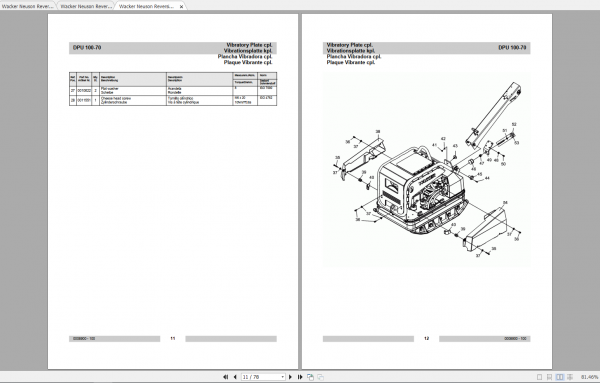Image resolution: width=600 pixels, height=383 pixels.
Task: Switch to continuous facing view
Action: (x=570, y=377)
